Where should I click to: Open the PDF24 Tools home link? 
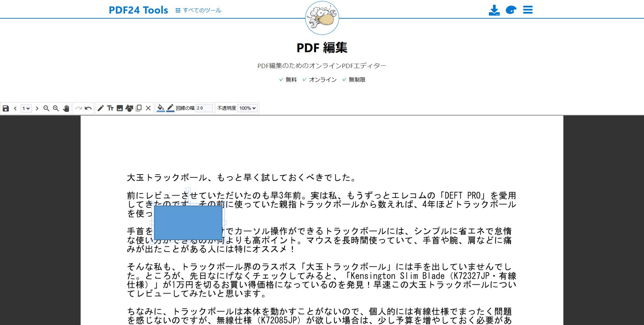(138, 10)
